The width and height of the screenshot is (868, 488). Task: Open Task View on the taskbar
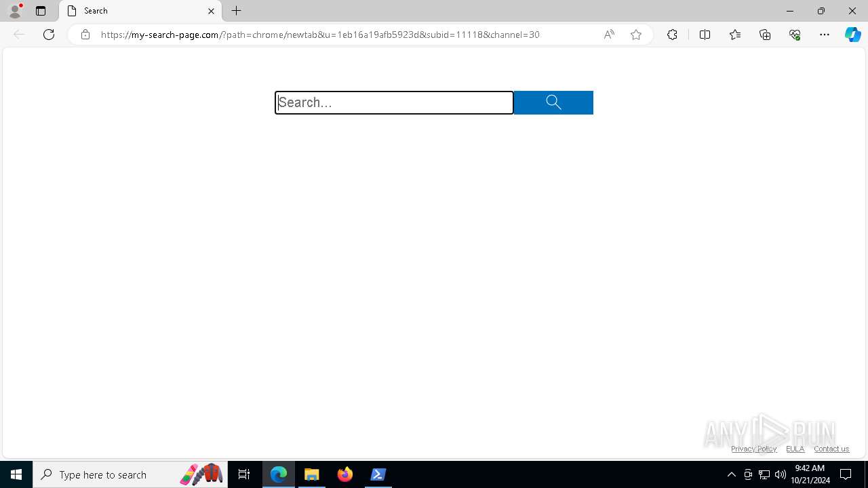[244, 474]
